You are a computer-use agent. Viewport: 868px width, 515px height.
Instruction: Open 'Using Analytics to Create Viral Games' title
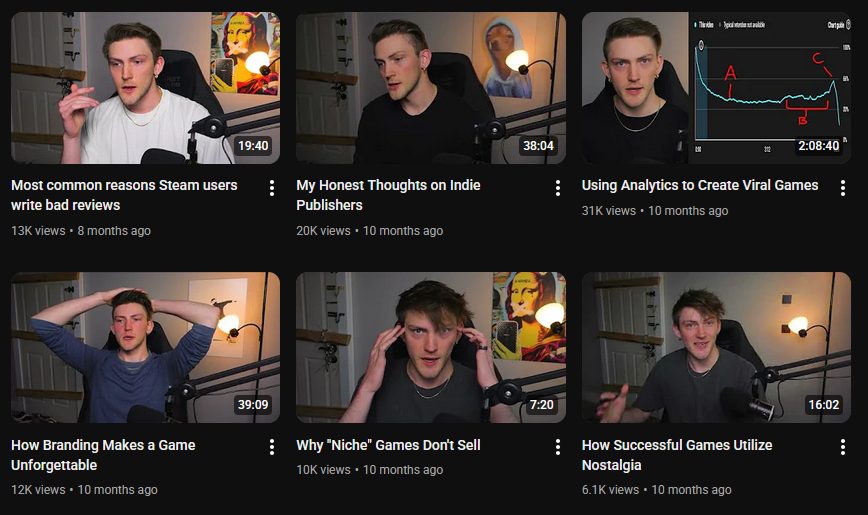(700, 185)
